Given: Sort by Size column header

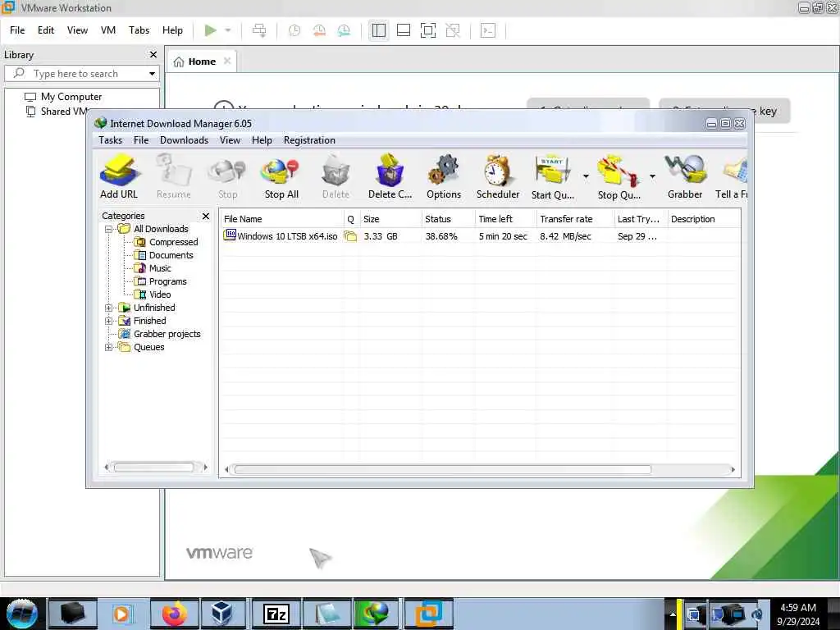Looking at the screenshot, I should pos(390,219).
